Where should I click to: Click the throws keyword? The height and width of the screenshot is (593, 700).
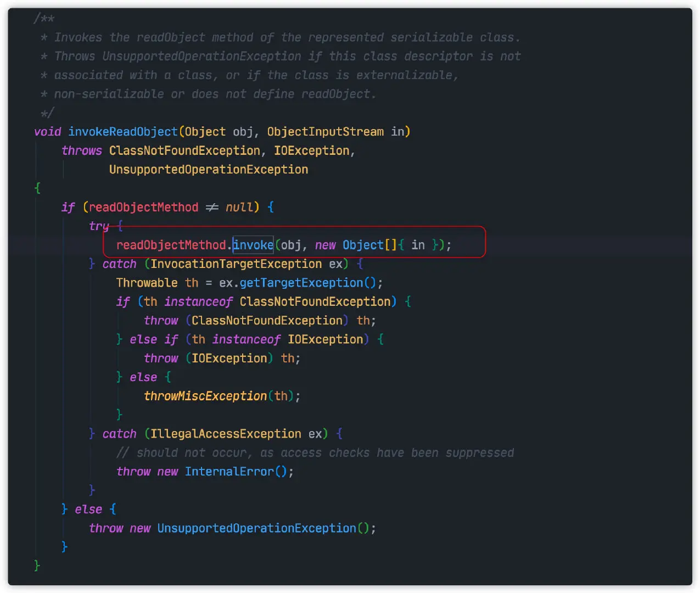pos(82,150)
